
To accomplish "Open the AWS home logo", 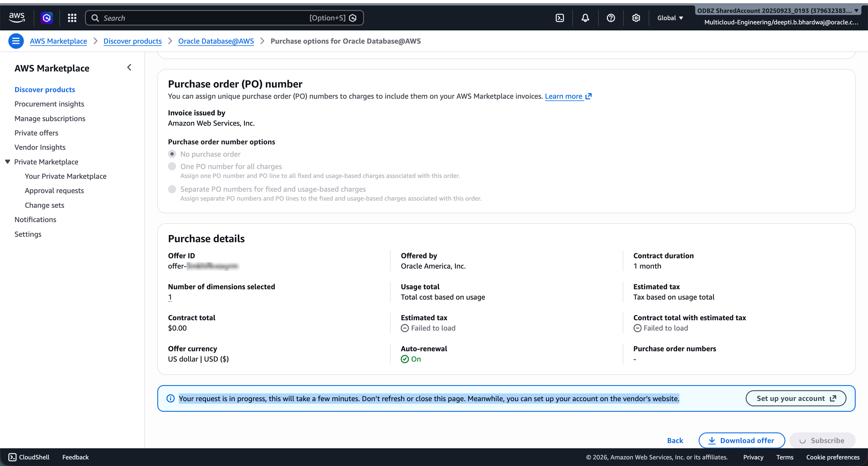I will (x=17, y=18).
